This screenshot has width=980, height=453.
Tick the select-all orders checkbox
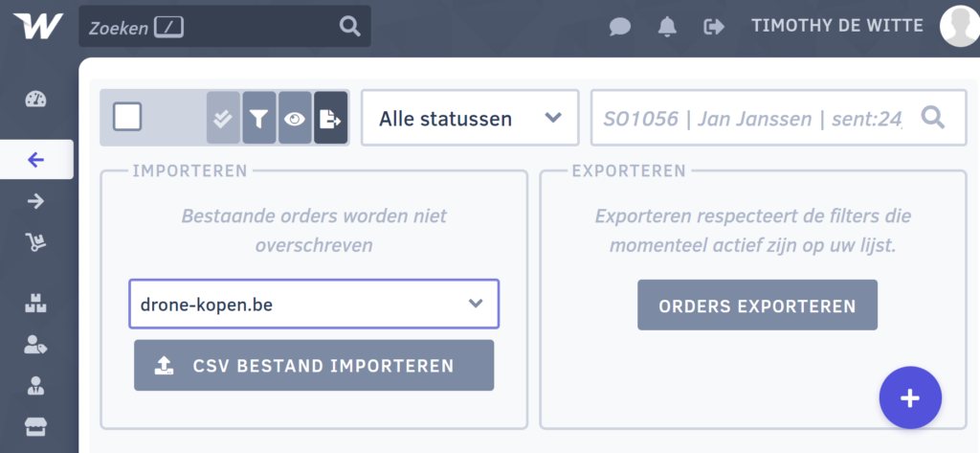(x=127, y=117)
